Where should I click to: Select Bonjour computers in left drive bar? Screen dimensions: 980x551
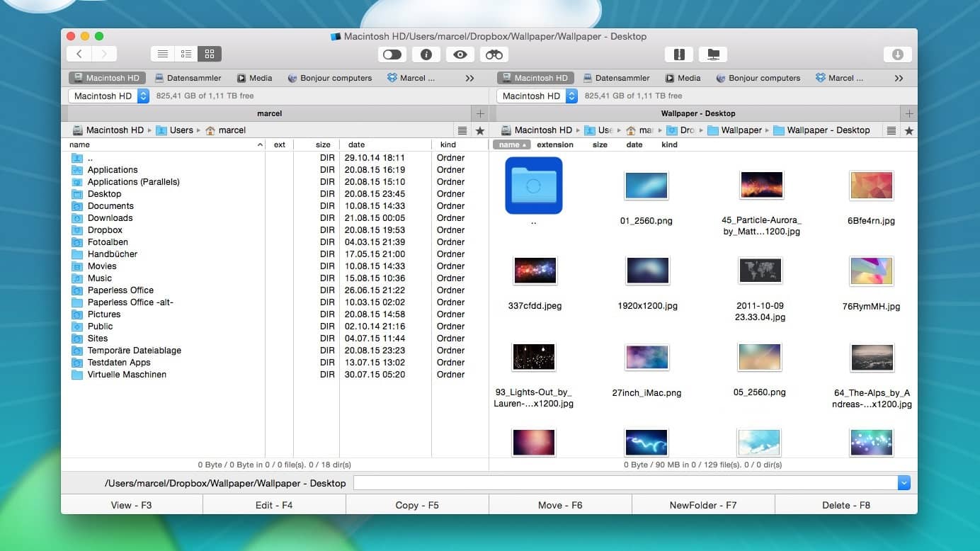(329, 78)
